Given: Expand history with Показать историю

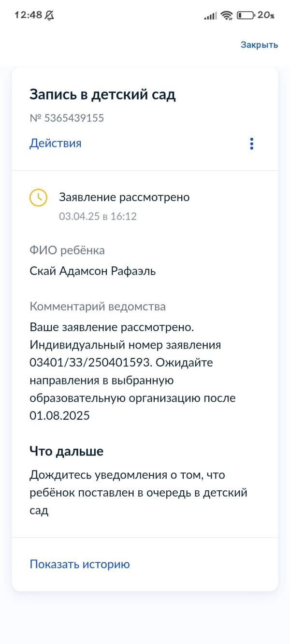Looking at the screenshot, I should coord(80,564).
